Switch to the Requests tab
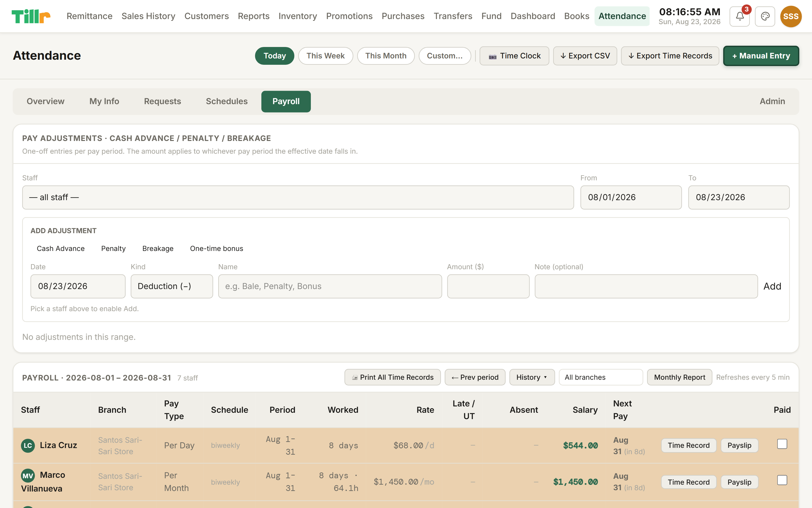Image resolution: width=812 pixels, height=508 pixels. point(162,101)
